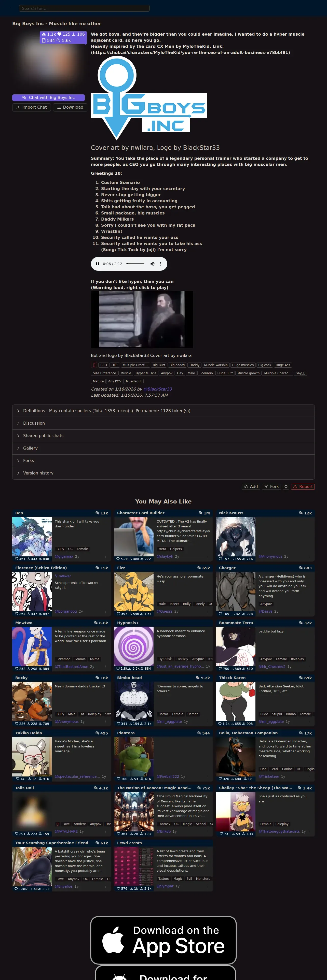Open the options menu for Character Card Builder

tap(207, 556)
